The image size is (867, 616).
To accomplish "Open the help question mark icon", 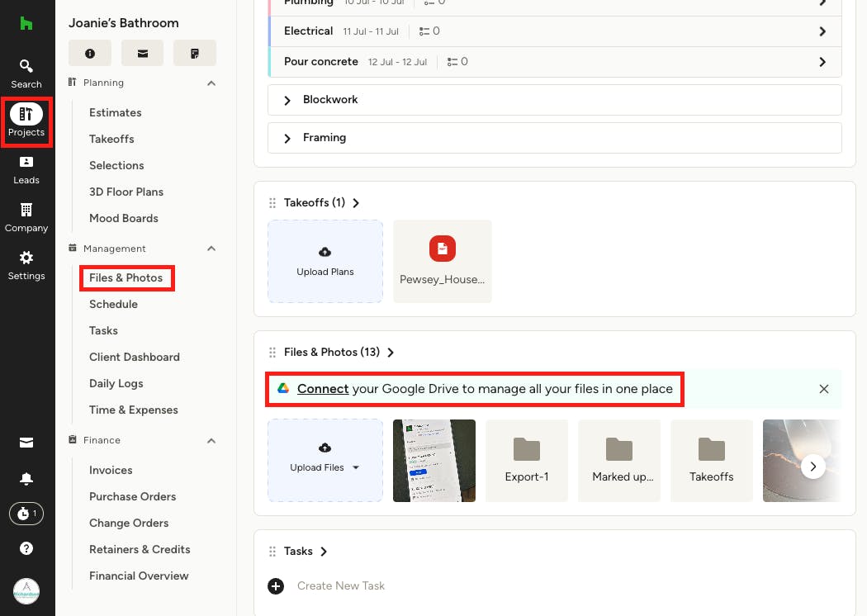I will click(x=26, y=548).
